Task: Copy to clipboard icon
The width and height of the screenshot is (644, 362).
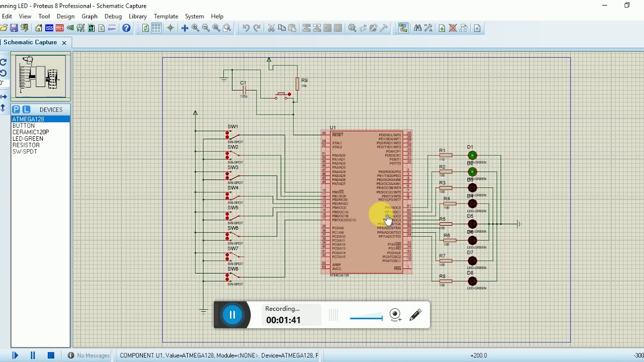Action: (282, 28)
